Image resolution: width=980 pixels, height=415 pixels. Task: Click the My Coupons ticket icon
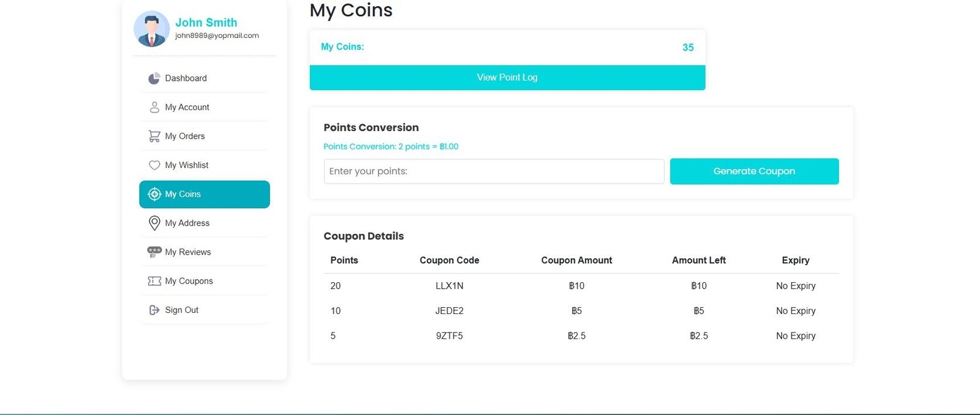click(154, 281)
